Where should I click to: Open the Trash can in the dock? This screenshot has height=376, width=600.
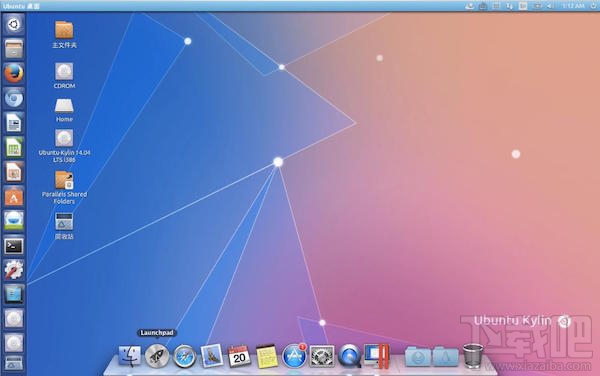473,356
